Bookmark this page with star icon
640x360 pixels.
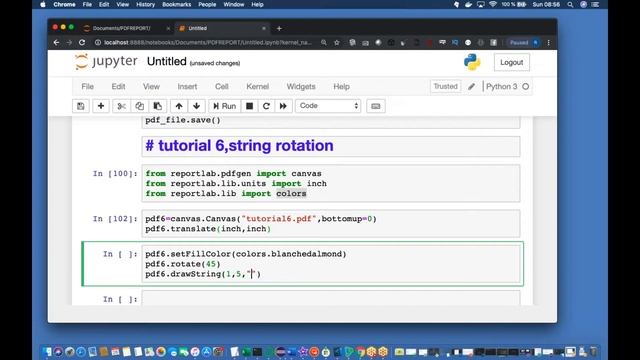point(337,42)
